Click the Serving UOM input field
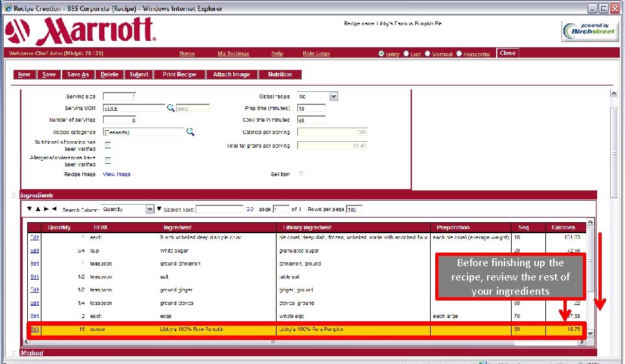This screenshot has height=364, width=625. [134, 108]
